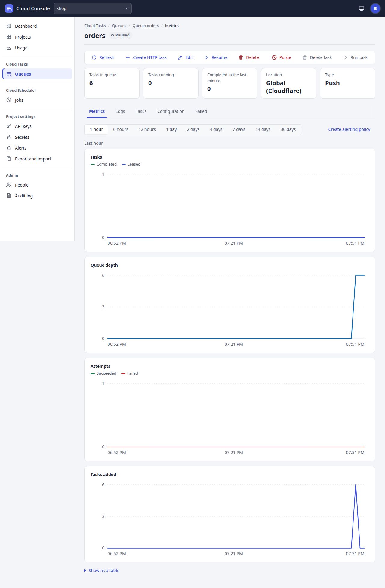The width and height of the screenshot is (385, 588).
Task: Select the 1 day time range
Action: pyautogui.click(x=171, y=129)
